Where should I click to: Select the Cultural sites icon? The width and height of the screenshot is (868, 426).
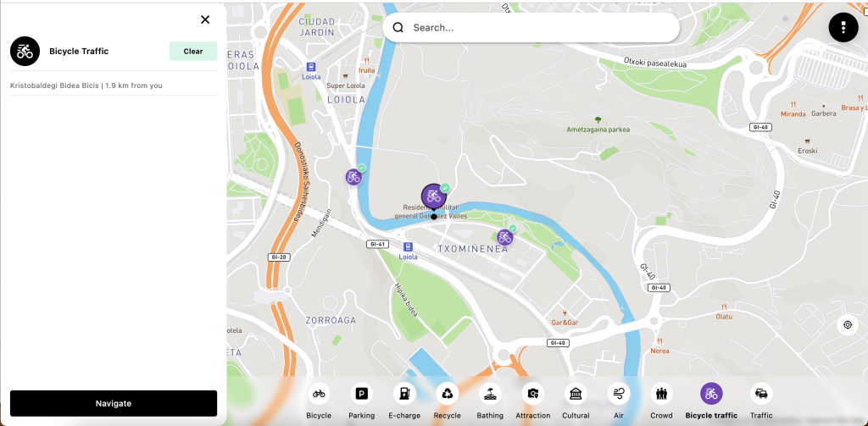point(576,394)
